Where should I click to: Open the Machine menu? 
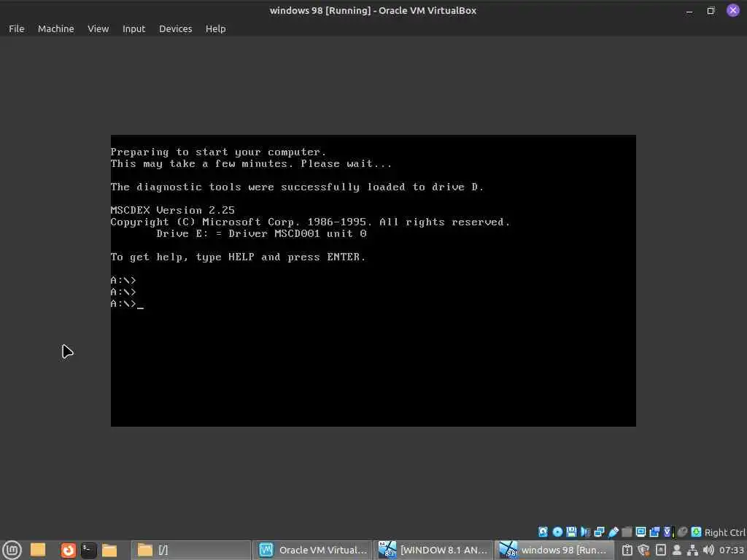(x=55, y=28)
